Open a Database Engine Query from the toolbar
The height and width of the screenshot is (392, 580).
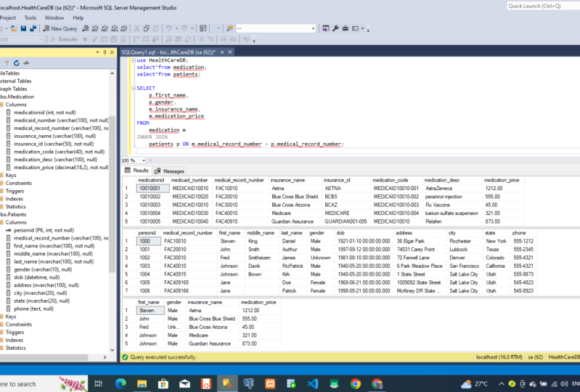click(x=86, y=28)
